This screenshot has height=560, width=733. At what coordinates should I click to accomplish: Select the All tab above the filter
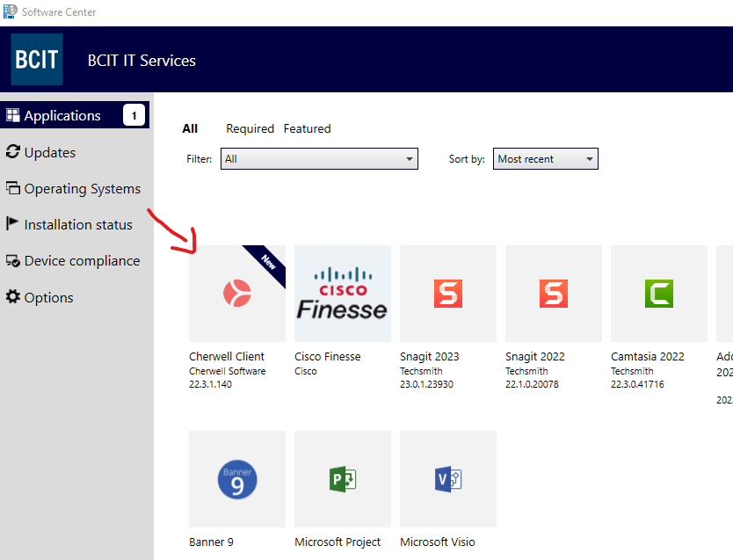click(x=190, y=128)
